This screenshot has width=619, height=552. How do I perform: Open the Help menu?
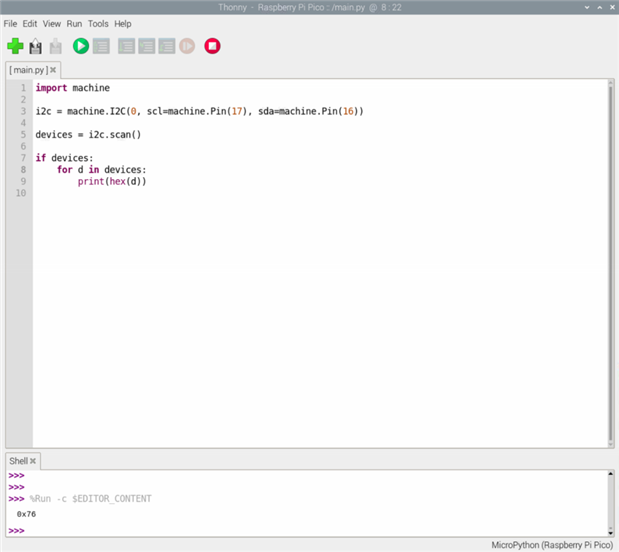pyautogui.click(x=123, y=23)
